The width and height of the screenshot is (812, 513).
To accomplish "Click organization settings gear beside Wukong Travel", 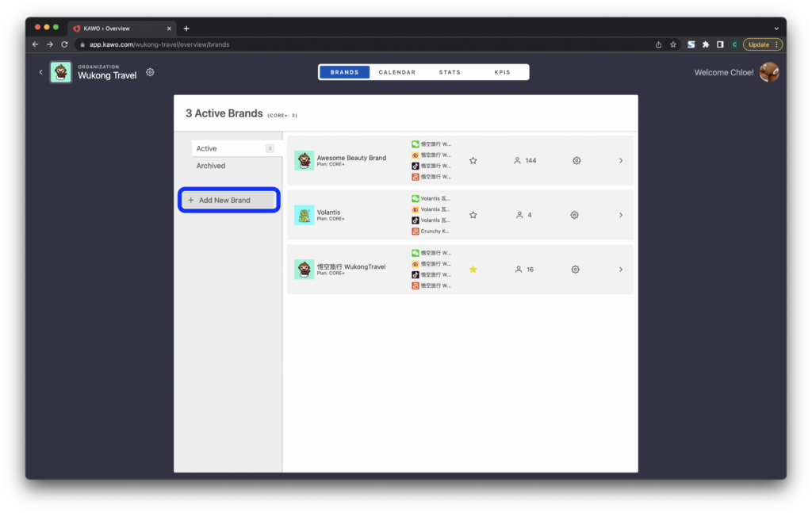I will point(150,72).
